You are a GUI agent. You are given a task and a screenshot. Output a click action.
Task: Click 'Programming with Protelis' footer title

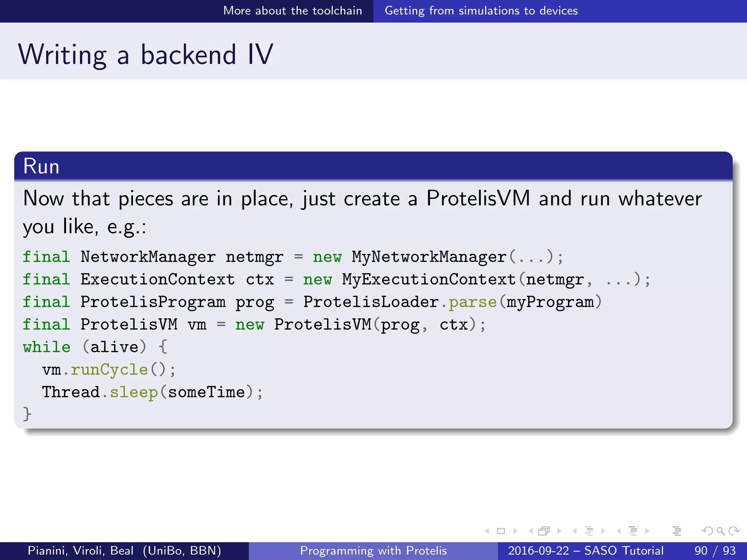373,551
